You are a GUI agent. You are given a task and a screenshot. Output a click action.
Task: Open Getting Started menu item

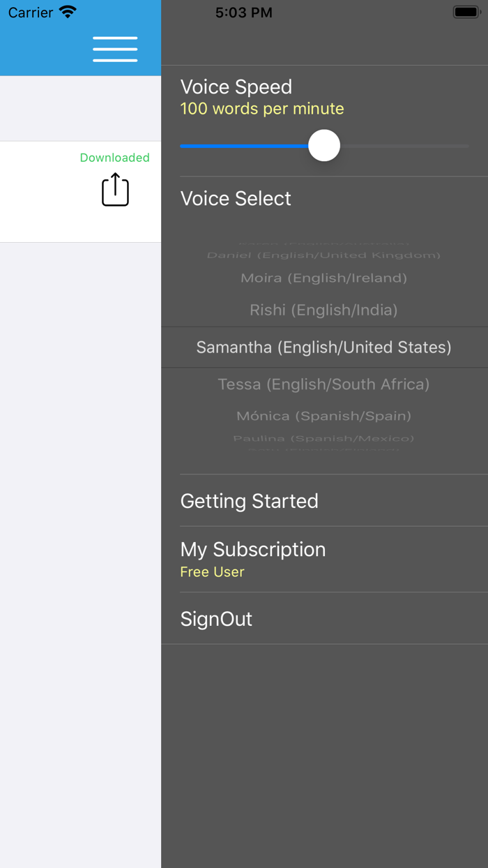pos(249,501)
